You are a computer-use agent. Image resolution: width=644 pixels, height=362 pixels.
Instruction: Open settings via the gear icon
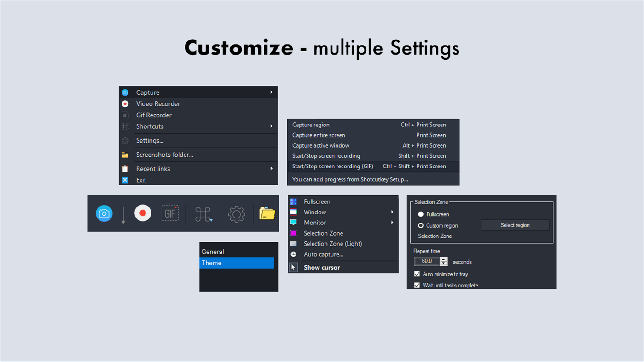tap(236, 213)
